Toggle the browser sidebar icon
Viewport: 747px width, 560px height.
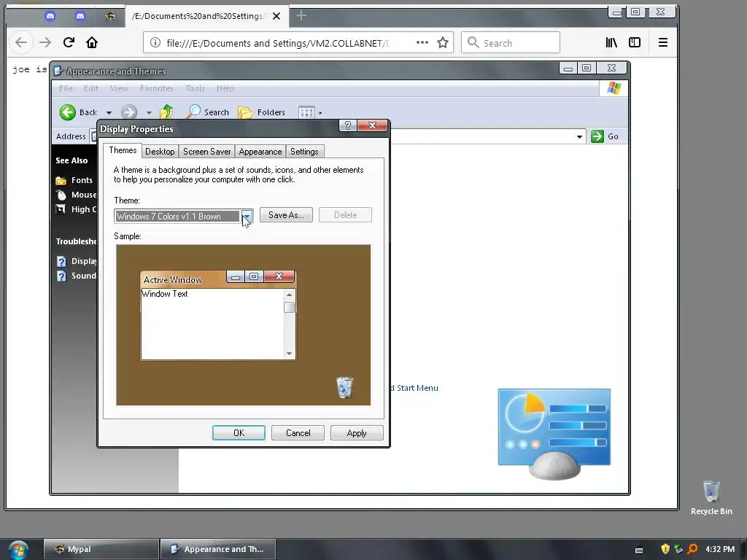(x=635, y=42)
